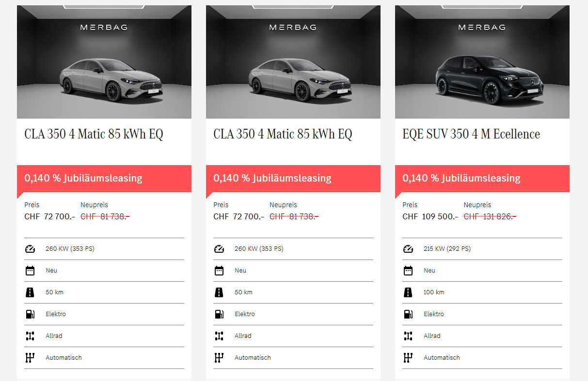Click the road mileage icon beside 100 km
This screenshot has height=381, width=588.
[x=408, y=292]
